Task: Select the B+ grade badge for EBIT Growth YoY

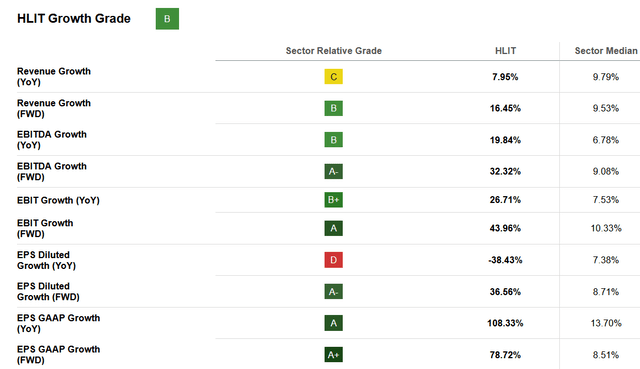Action: [333, 200]
